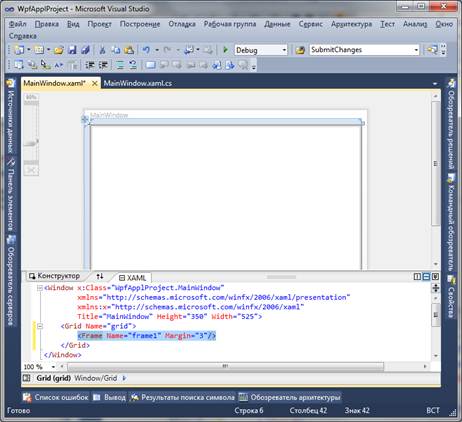Collapse the Window element in XAML
This screenshot has width=462, height=422.
tap(40, 288)
